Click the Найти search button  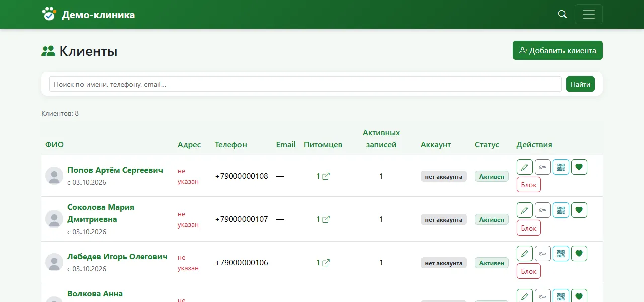pos(580,84)
